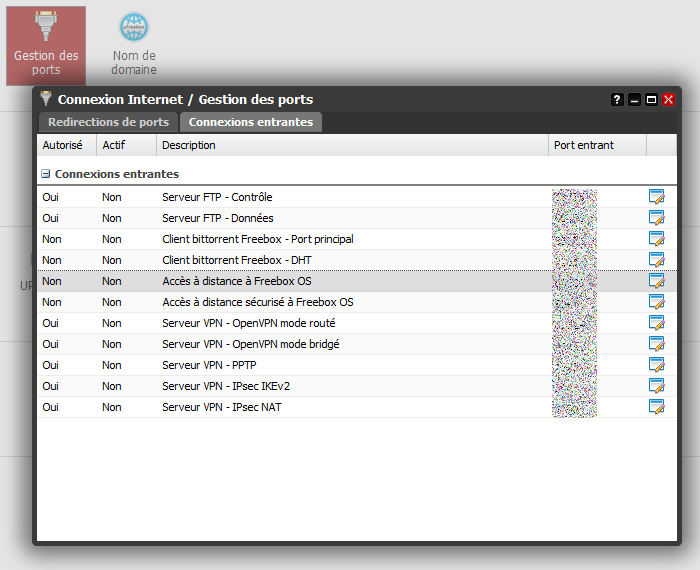Image resolution: width=700 pixels, height=570 pixels.
Task: Click the Connexions entrantes group label
Action: click(x=117, y=174)
